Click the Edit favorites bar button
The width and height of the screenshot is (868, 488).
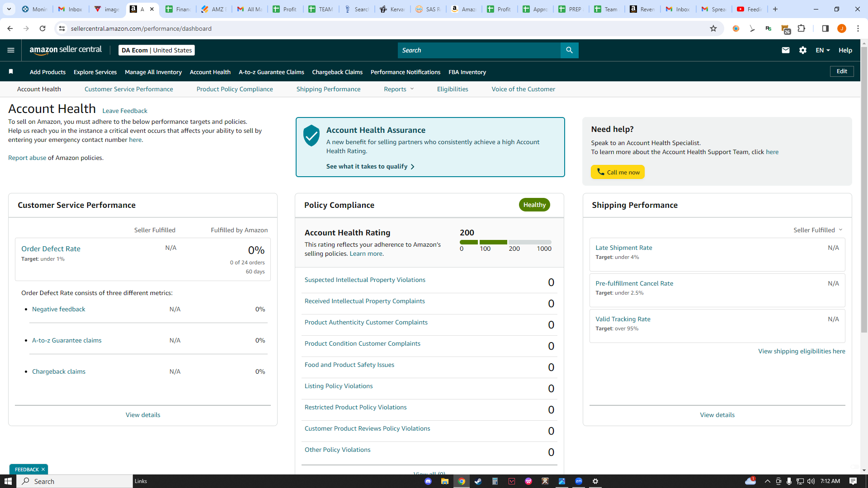click(x=842, y=71)
